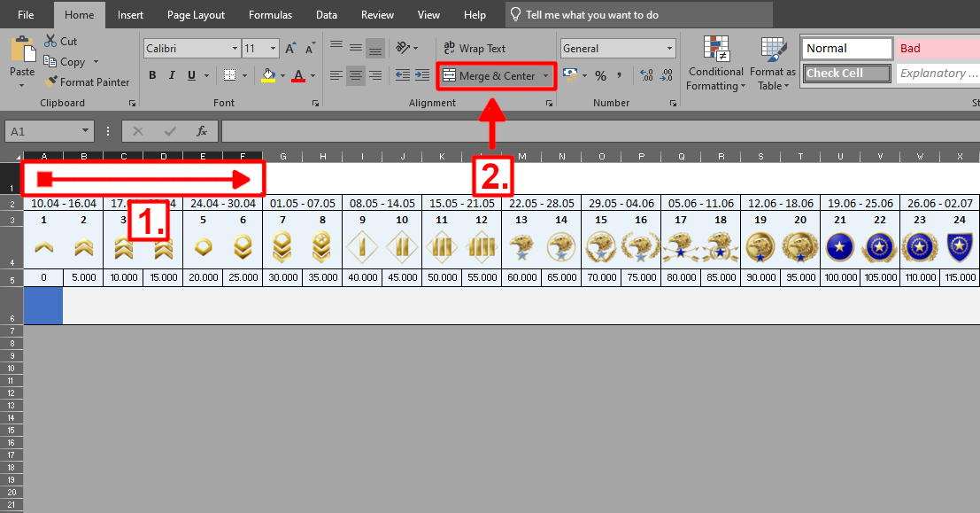Screen dimensions: 980x513
Task: Apply the Check Cell style
Action: tap(847, 74)
